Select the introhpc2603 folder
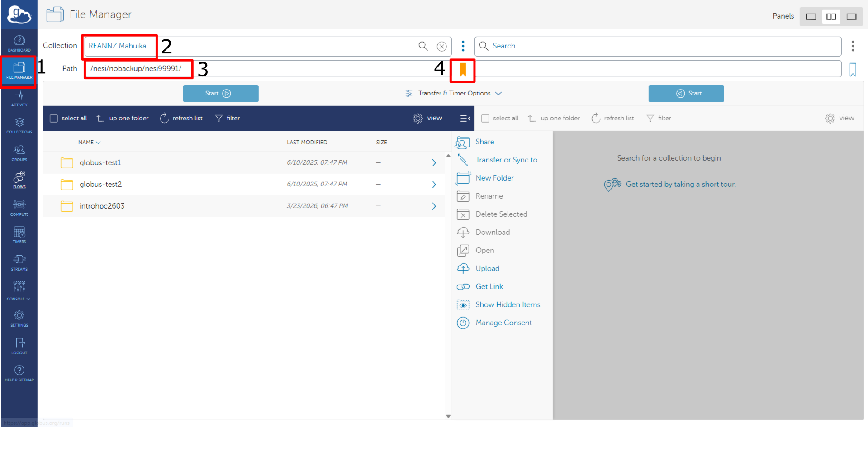 tap(244, 206)
